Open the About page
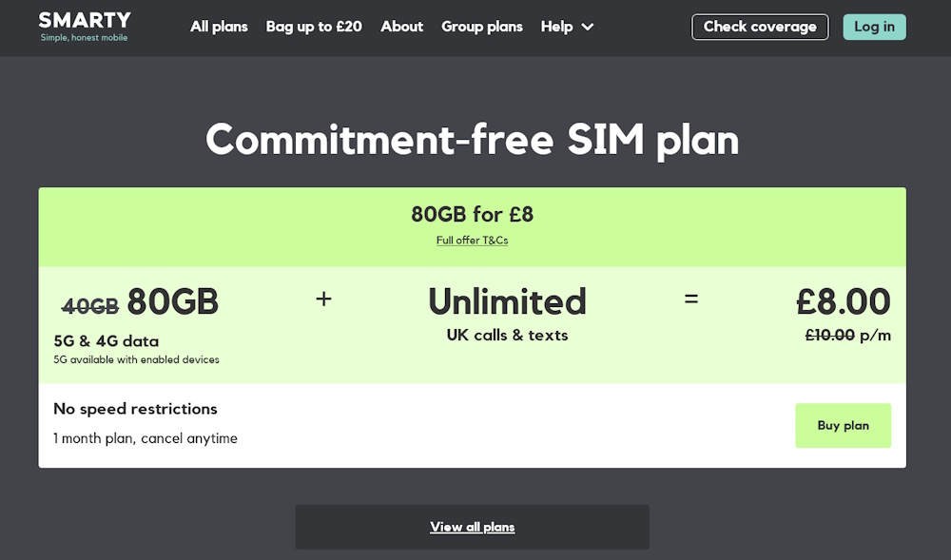Image resolution: width=951 pixels, height=560 pixels. [x=401, y=27]
